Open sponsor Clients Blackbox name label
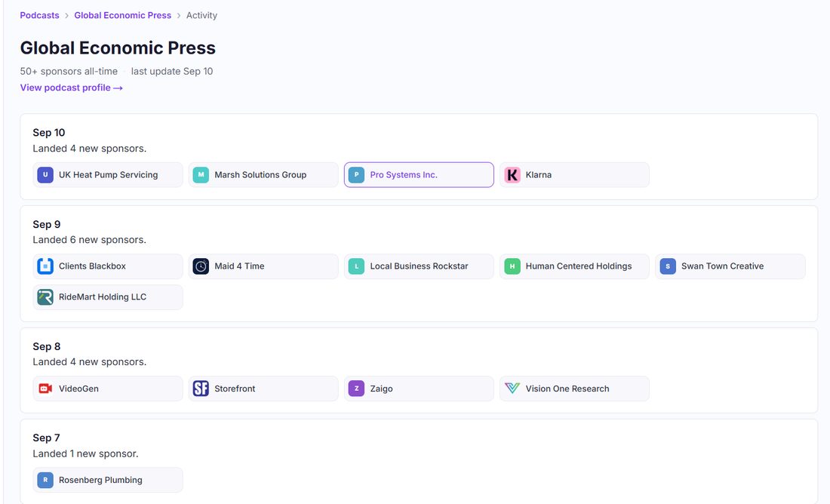Viewport: 830px width, 504px height. [92, 266]
